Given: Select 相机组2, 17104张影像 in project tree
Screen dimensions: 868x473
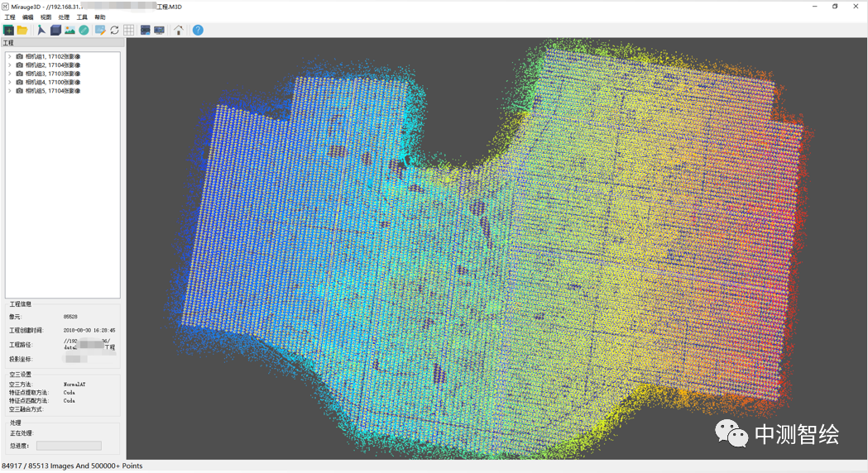Looking at the screenshot, I should (x=53, y=65).
